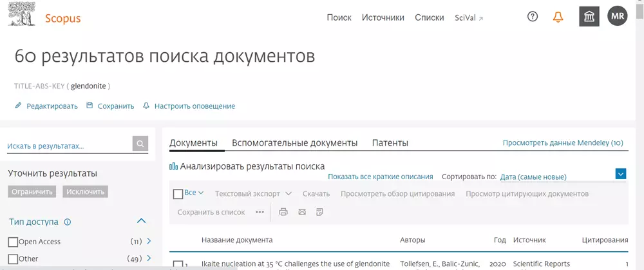The image size is (644, 270).
Task: Expand the Open Access arrow
Action: (149, 241)
